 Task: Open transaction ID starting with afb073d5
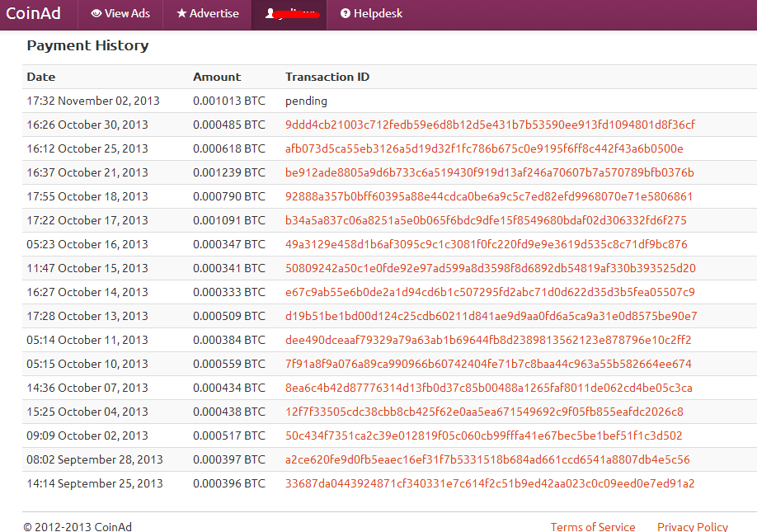[484, 148]
